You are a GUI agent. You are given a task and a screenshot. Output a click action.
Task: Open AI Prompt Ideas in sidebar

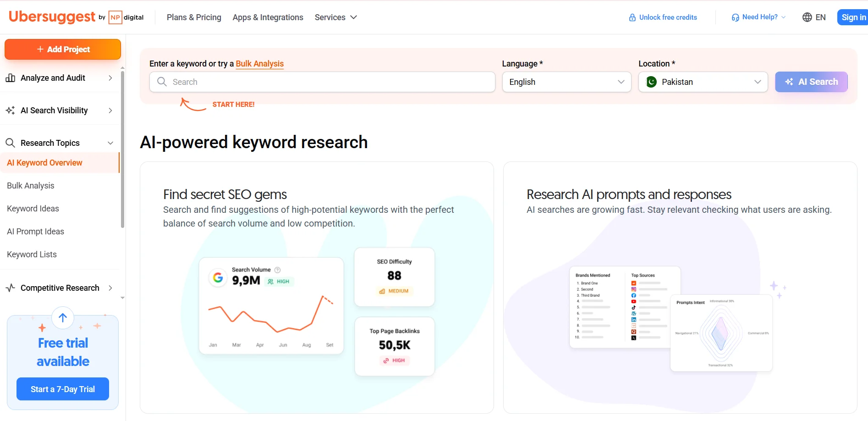pos(36,232)
